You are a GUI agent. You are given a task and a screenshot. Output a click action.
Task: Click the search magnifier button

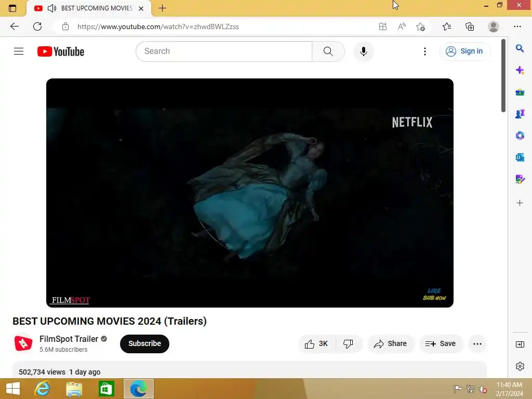pyautogui.click(x=328, y=51)
